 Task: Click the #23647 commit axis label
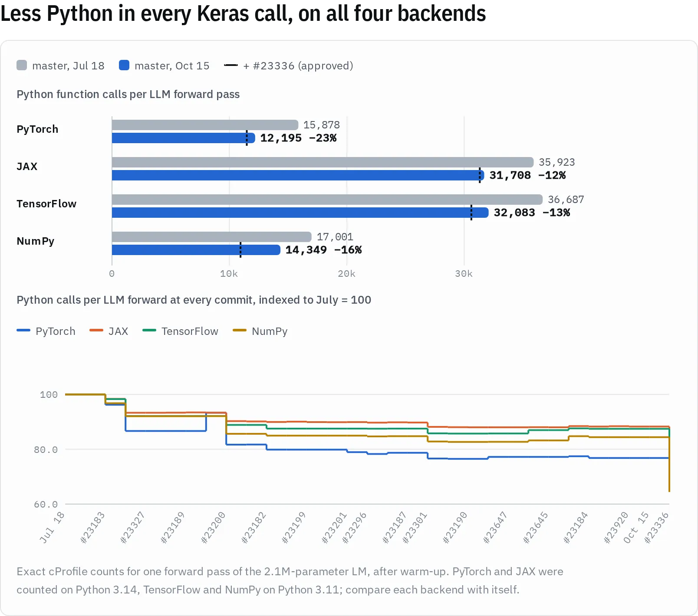pos(495,527)
